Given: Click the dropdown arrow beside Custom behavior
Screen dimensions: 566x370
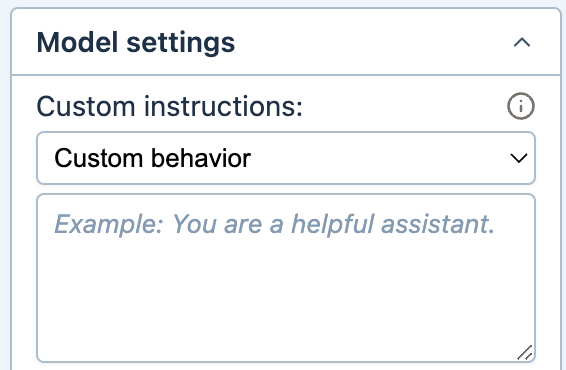Looking at the screenshot, I should (x=518, y=158).
